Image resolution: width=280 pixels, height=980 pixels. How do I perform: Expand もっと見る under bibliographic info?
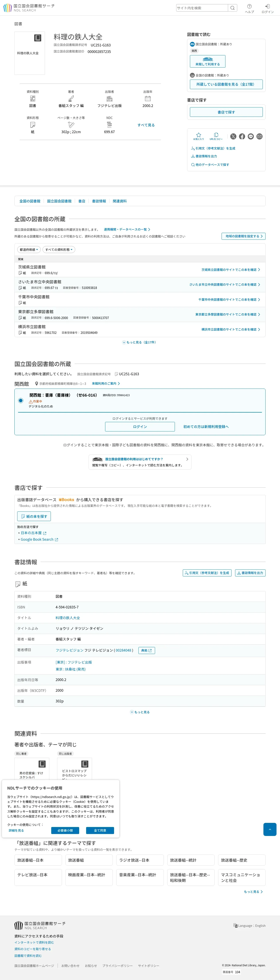(140, 712)
